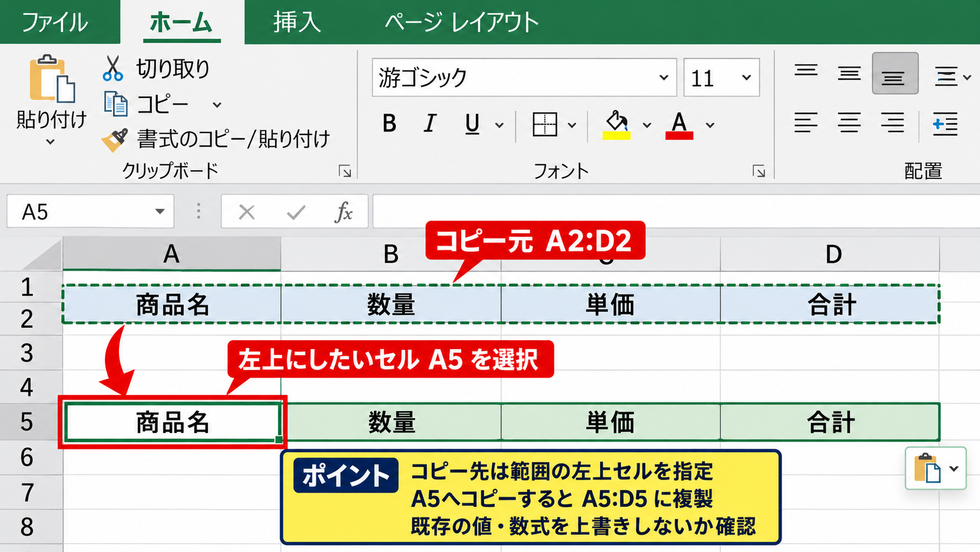Screen dimensions: 980x552
Task: Switch to the ページ レイアウト tab
Action: [461, 22]
